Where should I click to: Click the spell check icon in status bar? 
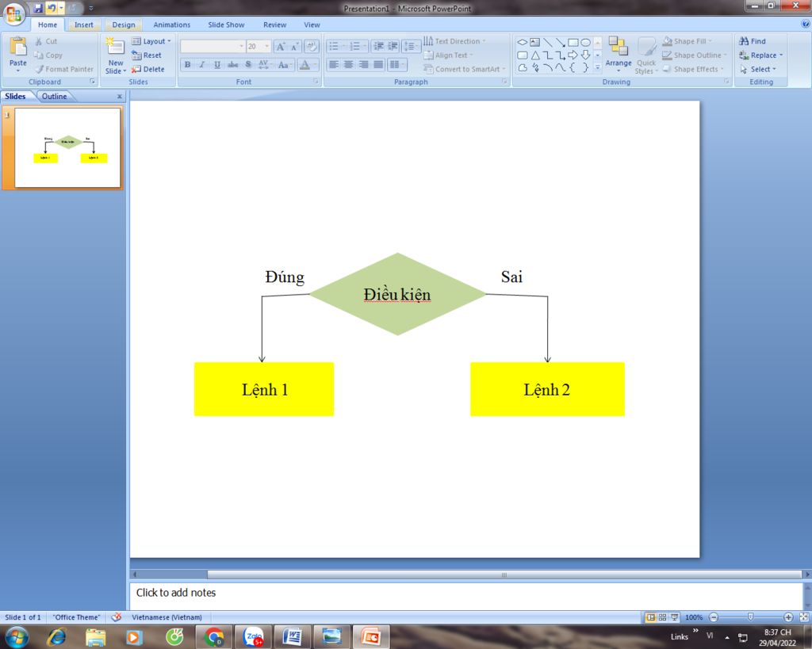click(117, 617)
